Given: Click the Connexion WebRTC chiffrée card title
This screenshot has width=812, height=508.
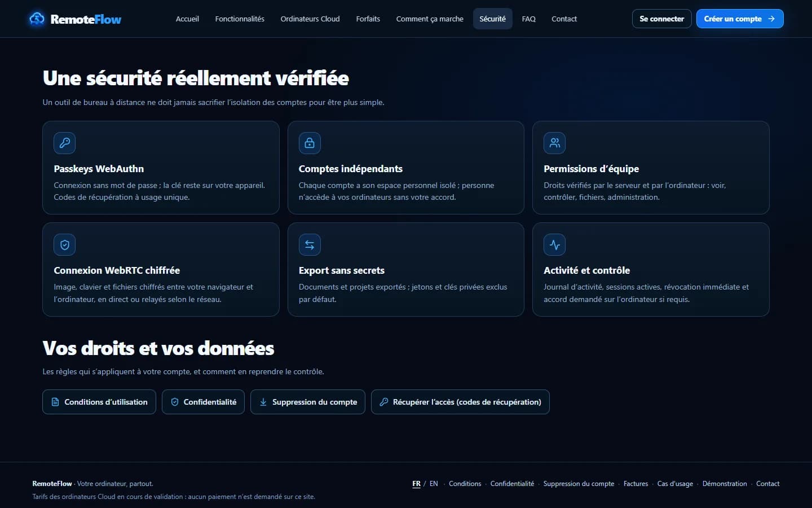Looking at the screenshot, I should click(x=117, y=270).
